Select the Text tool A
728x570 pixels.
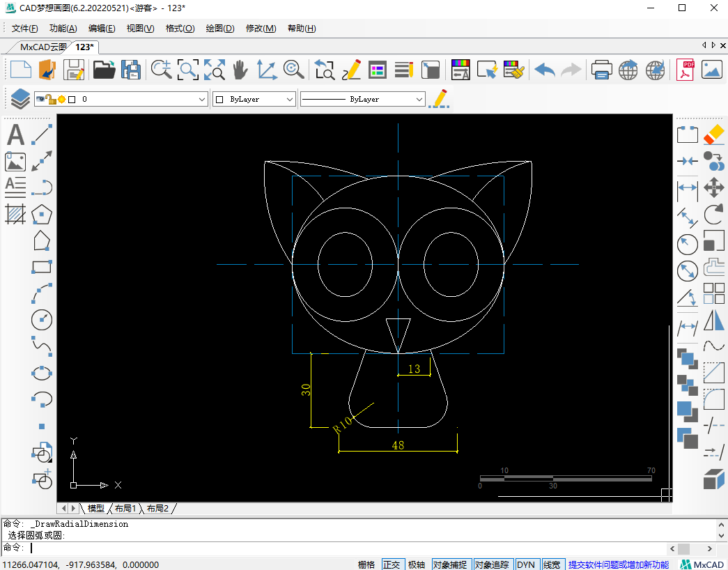coord(15,135)
